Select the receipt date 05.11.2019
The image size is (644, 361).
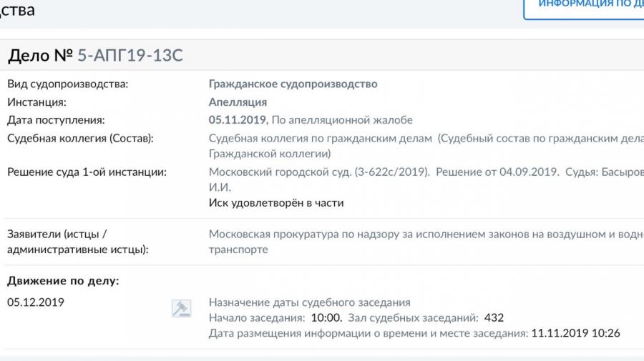pyautogui.click(x=237, y=120)
